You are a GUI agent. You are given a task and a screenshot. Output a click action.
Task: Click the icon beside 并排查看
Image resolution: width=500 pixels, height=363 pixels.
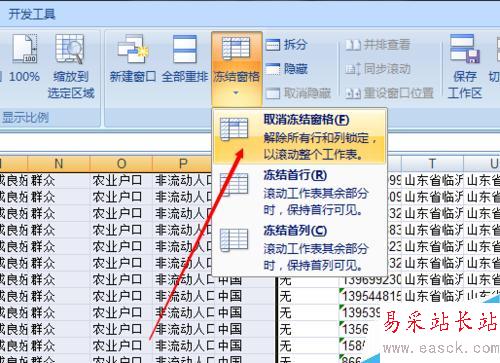click(x=353, y=45)
